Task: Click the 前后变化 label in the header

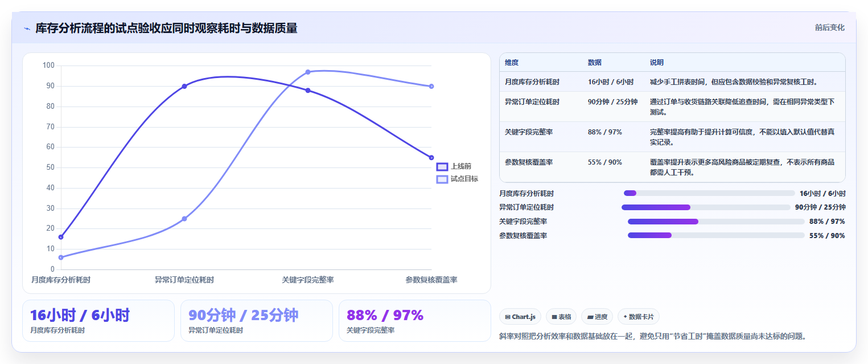Action: (829, 27)
